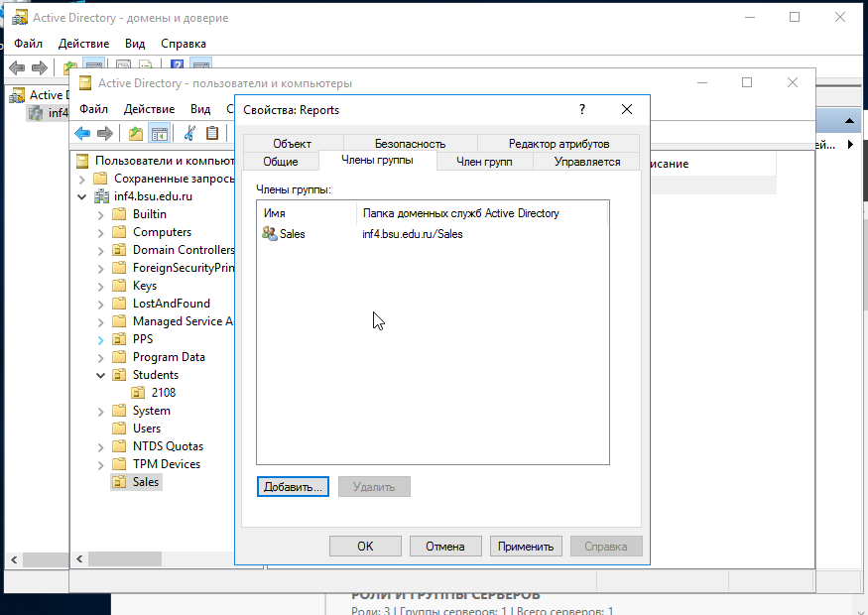
Task: Select the Program Data label in tree
Action: [x=169, y=357]
